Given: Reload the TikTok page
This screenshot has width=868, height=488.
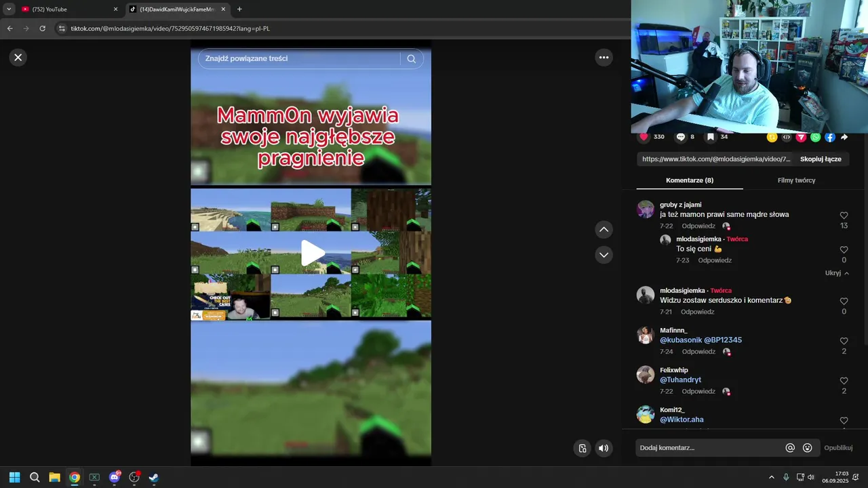Looking at the screenshot, I should pos(42,28).
